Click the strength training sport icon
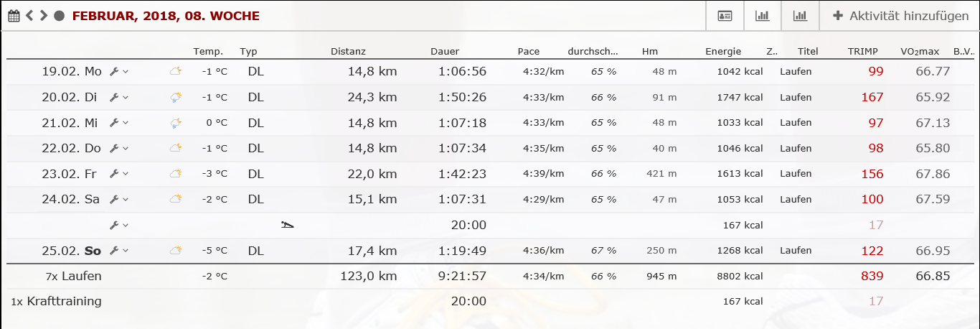 tap(288, 226)
